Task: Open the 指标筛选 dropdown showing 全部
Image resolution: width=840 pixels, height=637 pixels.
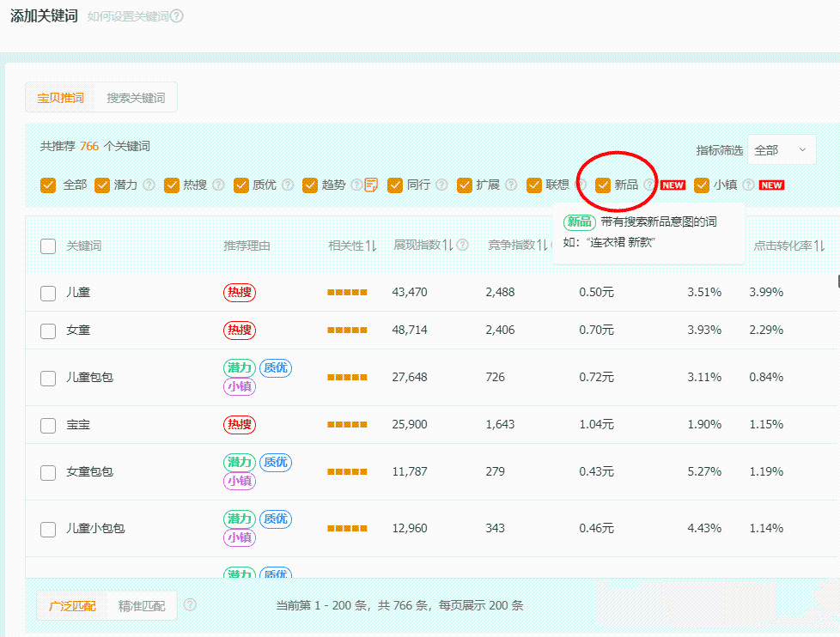Action: tap(781, 150)
